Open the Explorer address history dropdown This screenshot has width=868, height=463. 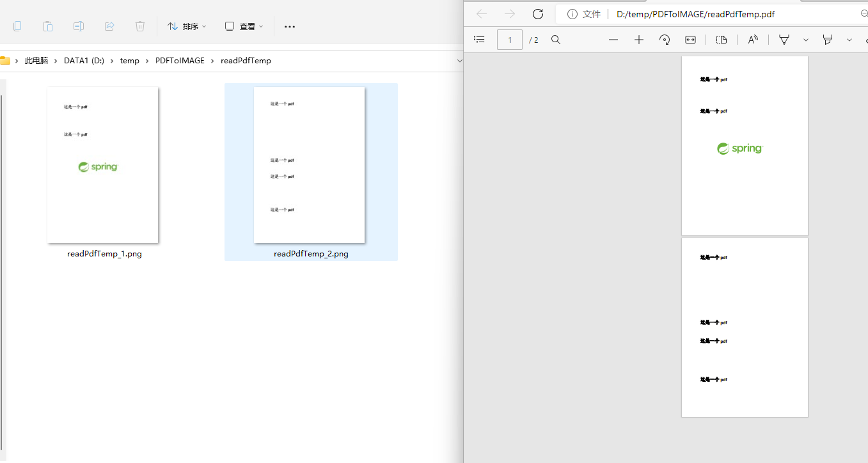(459, 61)
